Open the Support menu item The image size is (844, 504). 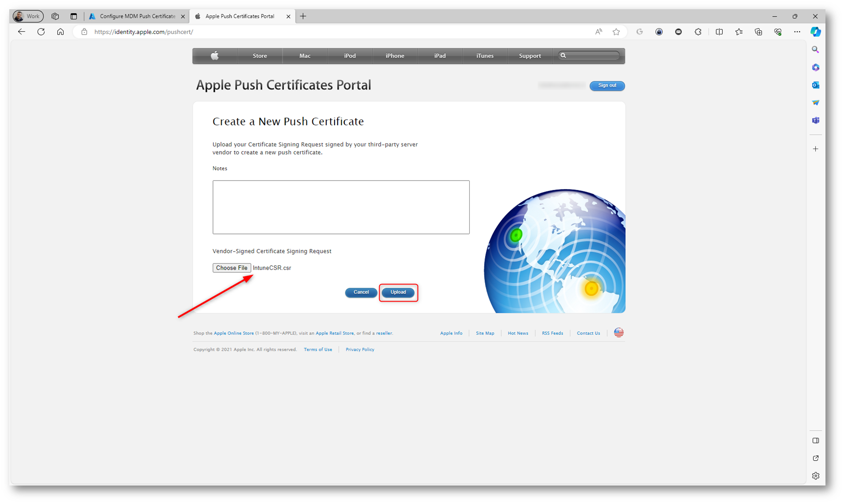click(530, 56)
